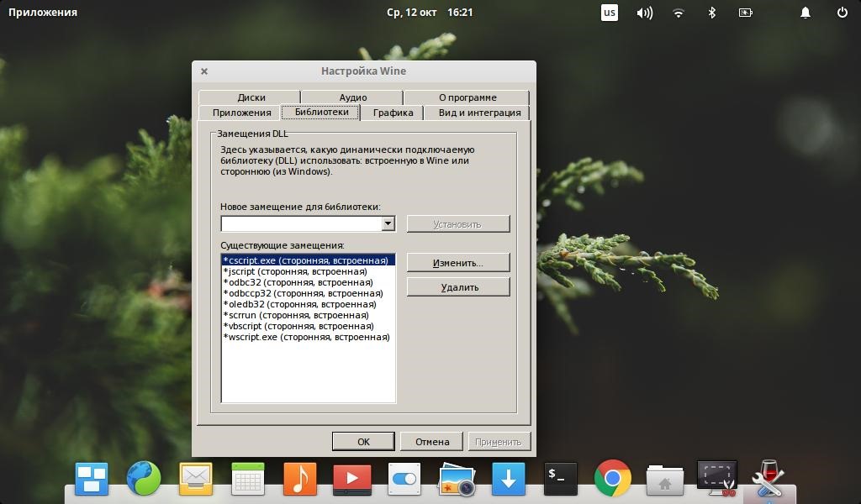
Task: Launch Google Chrome from dock
Action: click(613, 478)
